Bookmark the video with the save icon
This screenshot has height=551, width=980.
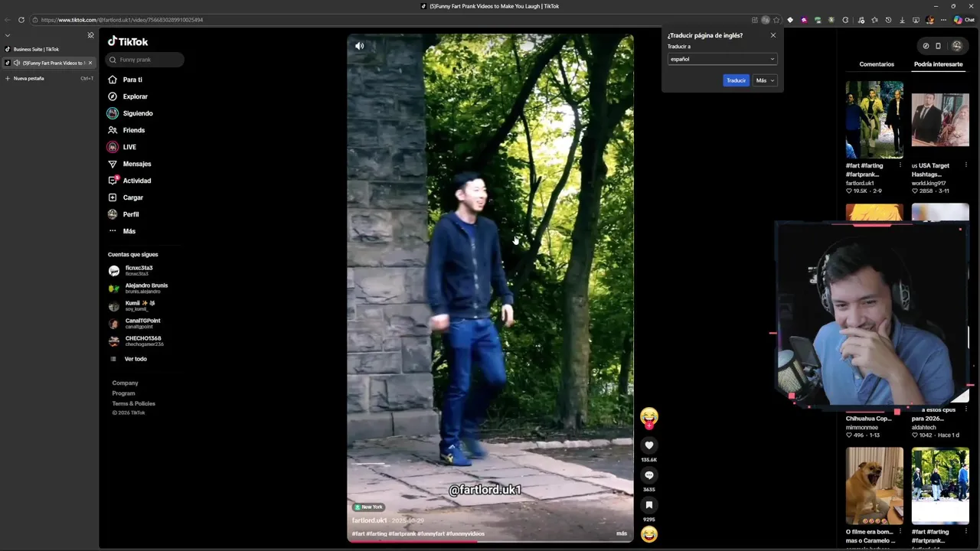click(648, 505)
